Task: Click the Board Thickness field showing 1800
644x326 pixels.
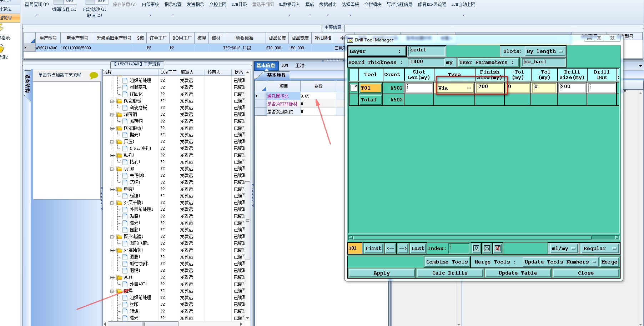Action: pos(427,62)
